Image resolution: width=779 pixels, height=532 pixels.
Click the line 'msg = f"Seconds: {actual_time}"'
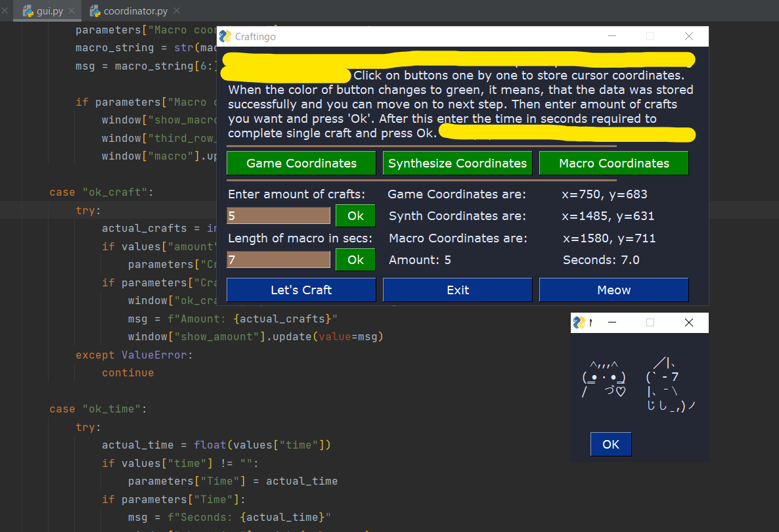pyautogui.click(x=229, y=517)
